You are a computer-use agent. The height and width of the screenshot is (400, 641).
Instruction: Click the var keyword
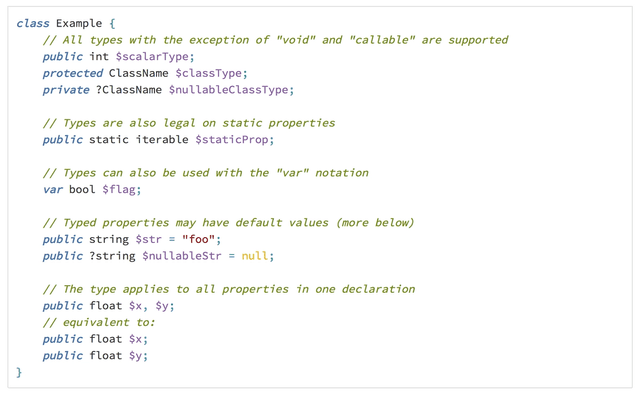53,189
